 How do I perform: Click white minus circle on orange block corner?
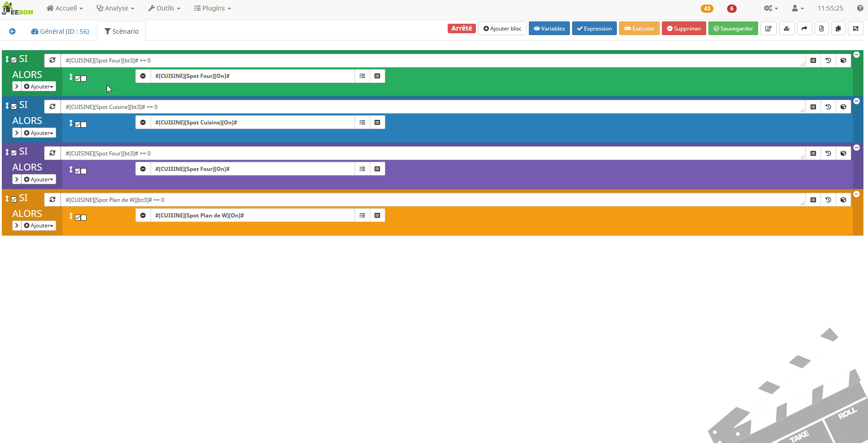click(857, 194)
